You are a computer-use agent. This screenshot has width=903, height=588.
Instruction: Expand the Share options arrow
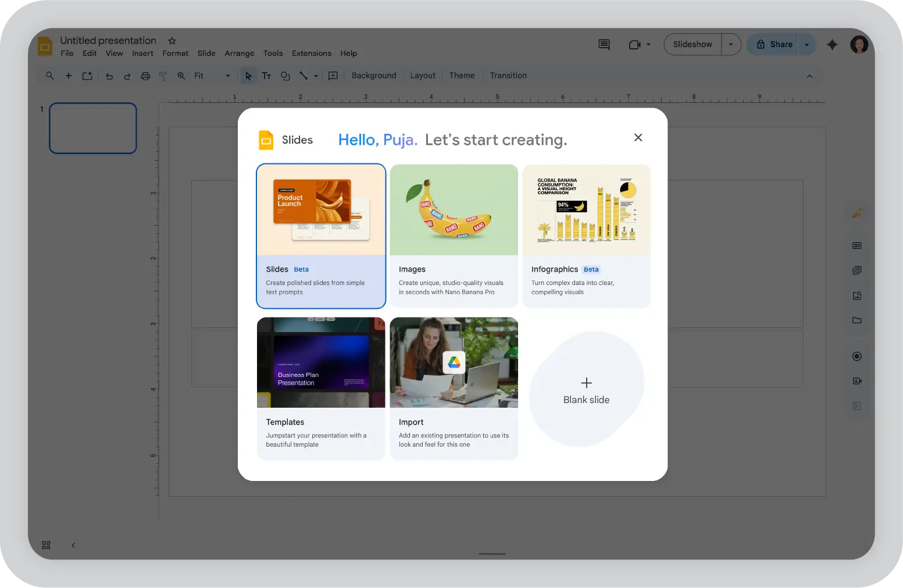[806, 45]
